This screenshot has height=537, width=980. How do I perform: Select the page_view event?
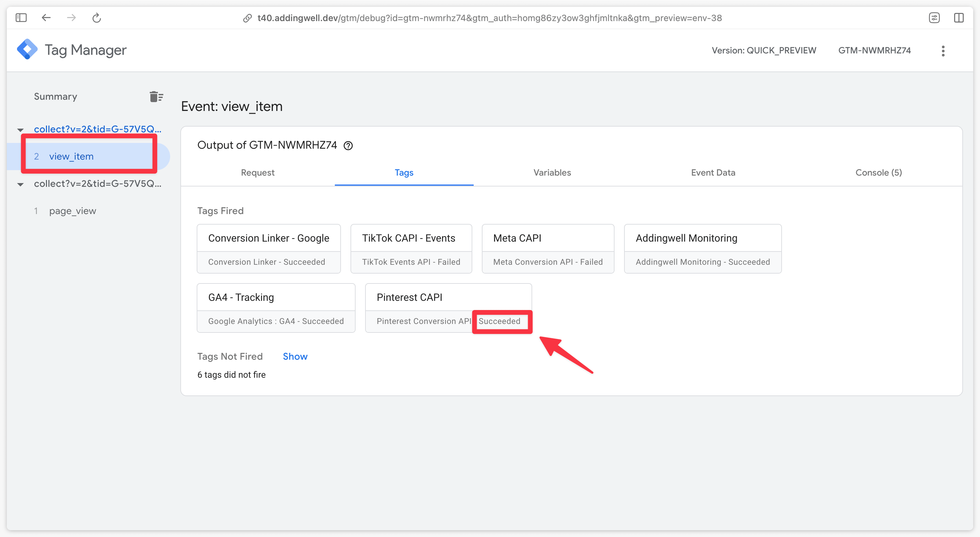pyautogui.click(x=72, y=211)
